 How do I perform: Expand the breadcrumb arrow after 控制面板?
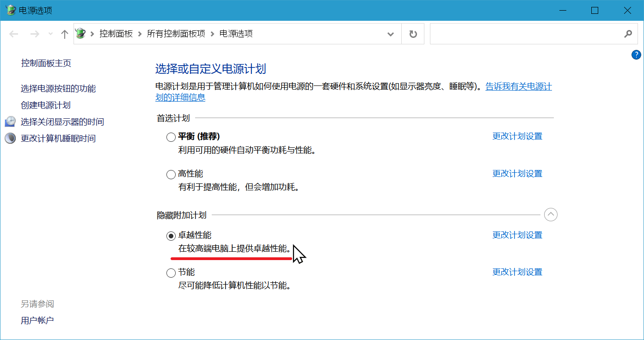tap(140, 33)
